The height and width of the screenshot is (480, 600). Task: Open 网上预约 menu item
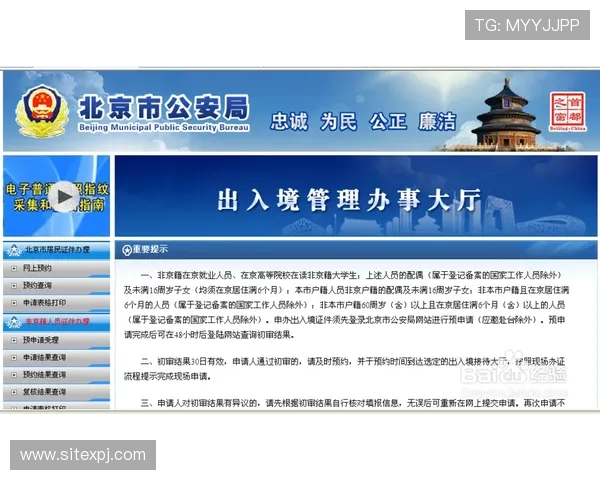pyautogui.click(x=56, y=268)
